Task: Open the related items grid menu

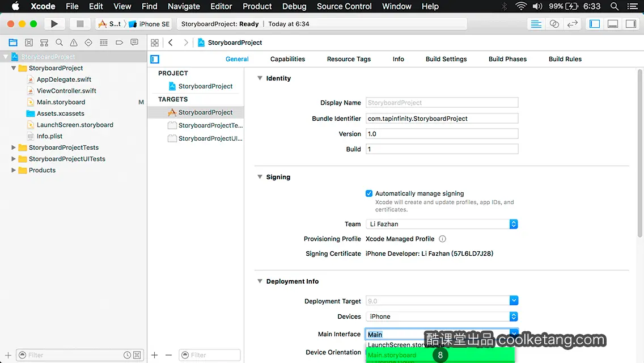Action: click(x=155, y=43)
